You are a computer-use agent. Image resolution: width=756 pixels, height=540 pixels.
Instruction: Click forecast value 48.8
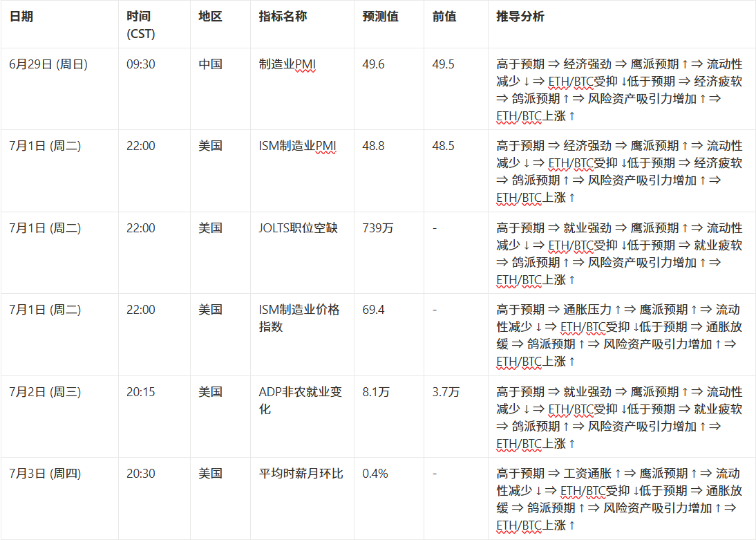tap(373, 146)
